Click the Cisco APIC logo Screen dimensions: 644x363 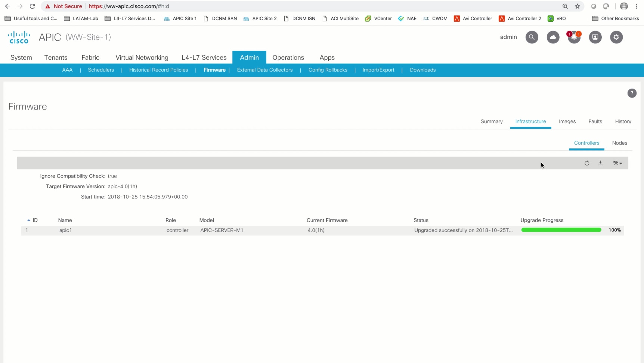coord(19,37)
